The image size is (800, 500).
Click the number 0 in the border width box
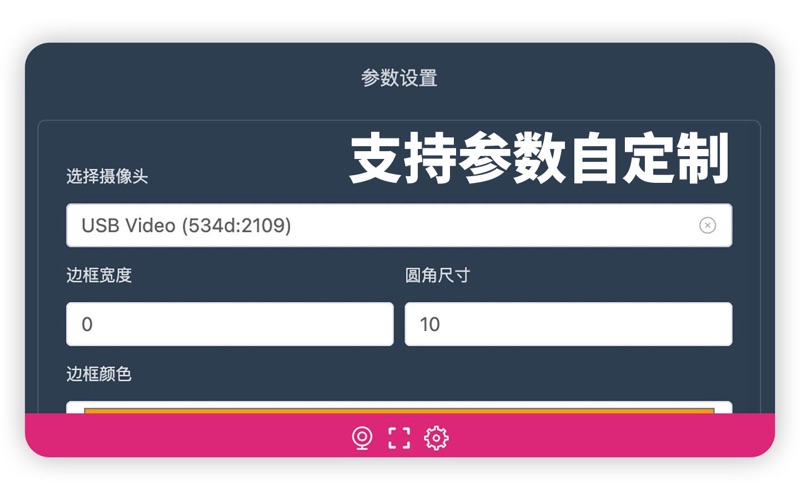coord(87,324)
